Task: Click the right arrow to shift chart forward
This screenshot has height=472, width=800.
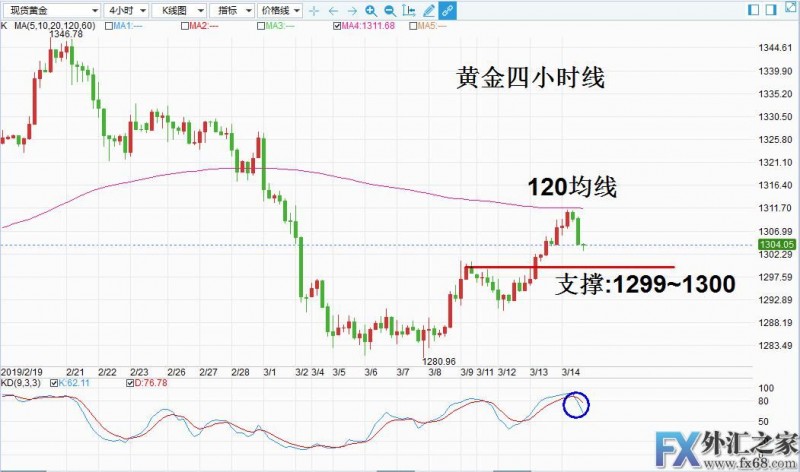Action: (x=352, y=11)
